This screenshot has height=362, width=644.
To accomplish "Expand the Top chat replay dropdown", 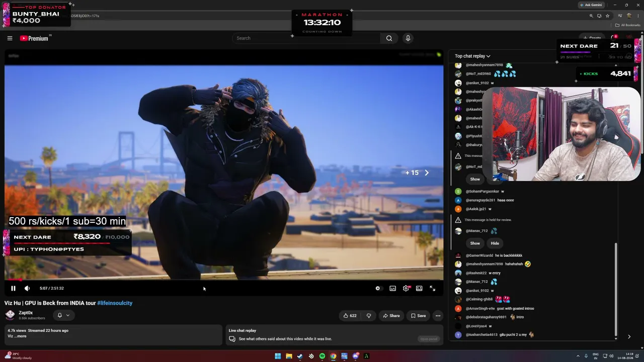I will 472,56.
